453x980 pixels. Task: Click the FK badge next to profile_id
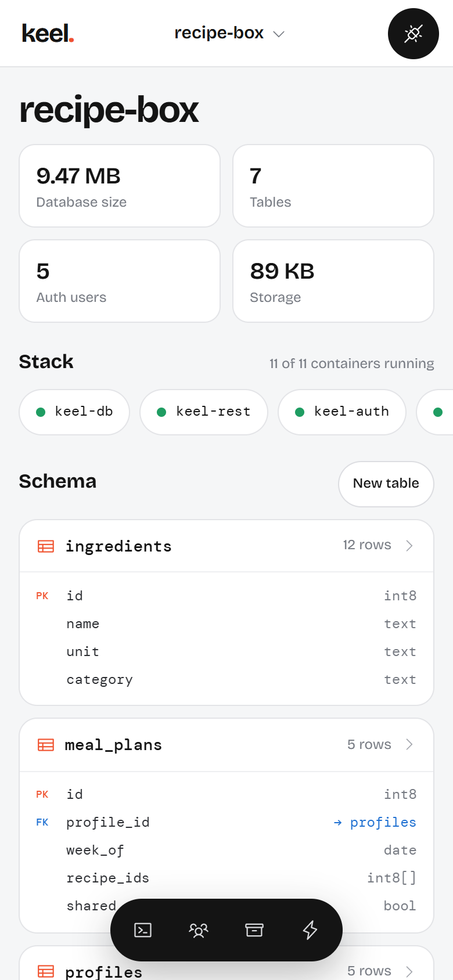42,823
